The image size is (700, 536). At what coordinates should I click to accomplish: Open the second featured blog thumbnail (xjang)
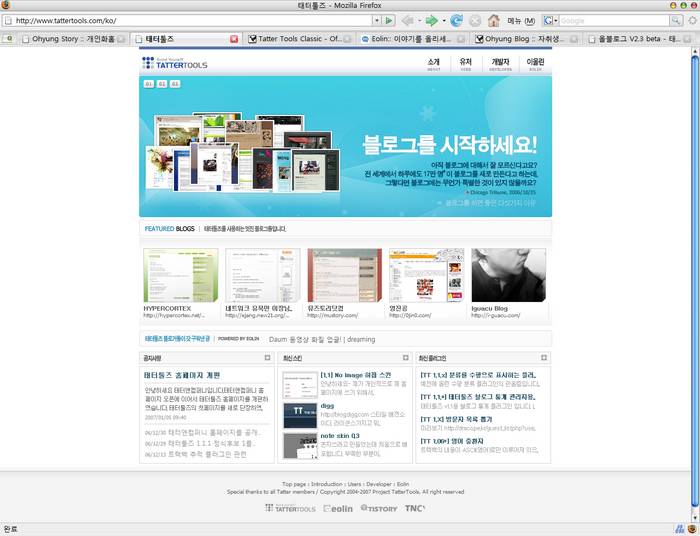pyautogui.click(x=262, y=275)
